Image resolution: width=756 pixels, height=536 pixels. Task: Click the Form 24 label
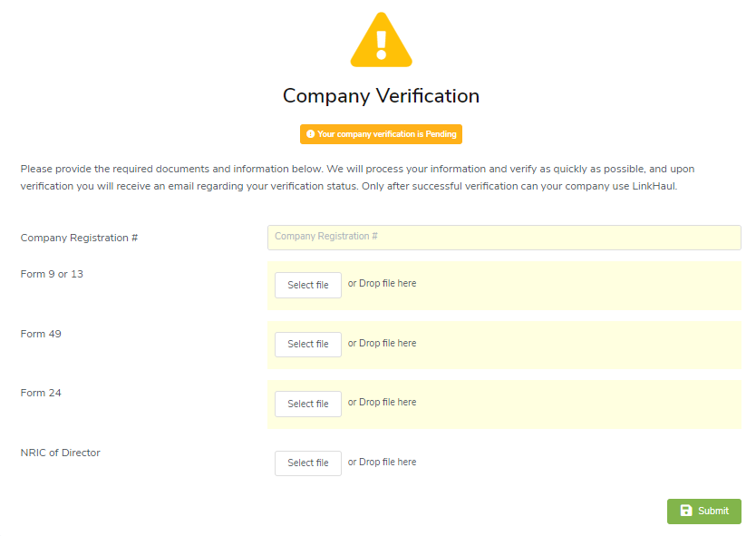pyautogui.click(x=41, y=393)
